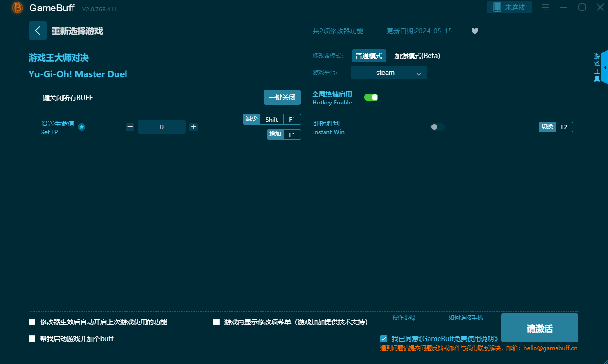Click the 未连接 connection status button
This screenshot has width=608, height=364.
point(509,7)
